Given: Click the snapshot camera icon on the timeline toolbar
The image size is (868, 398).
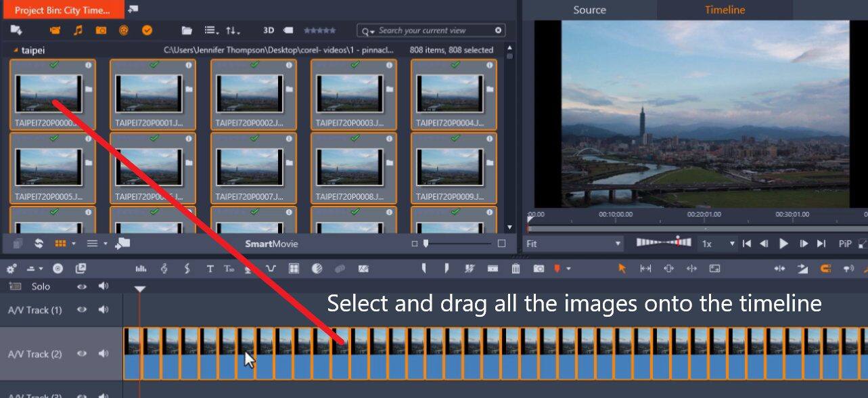Looking at the screenshot, I should coord(539,269).
